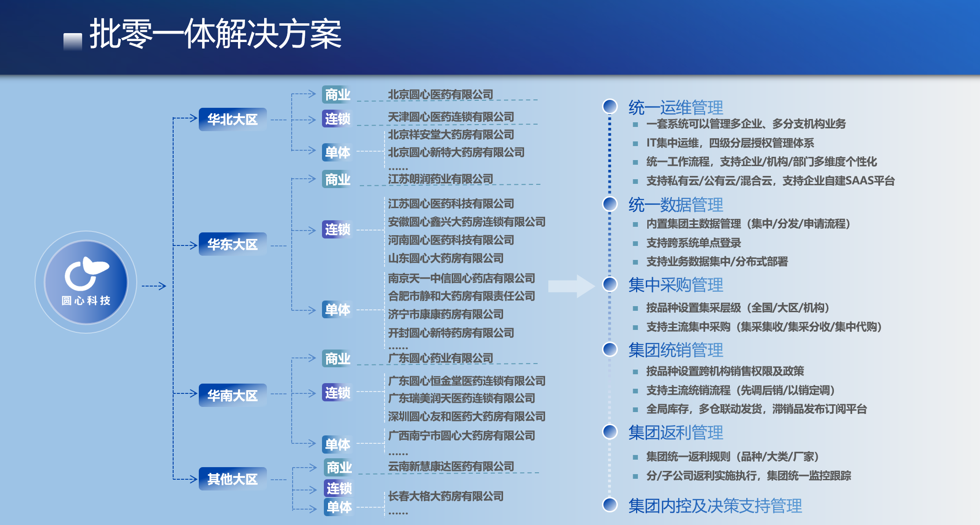Click the 集团内控及决策支持管理 heading
This screenshot has height=525, width=980.
tap(714, 505)
